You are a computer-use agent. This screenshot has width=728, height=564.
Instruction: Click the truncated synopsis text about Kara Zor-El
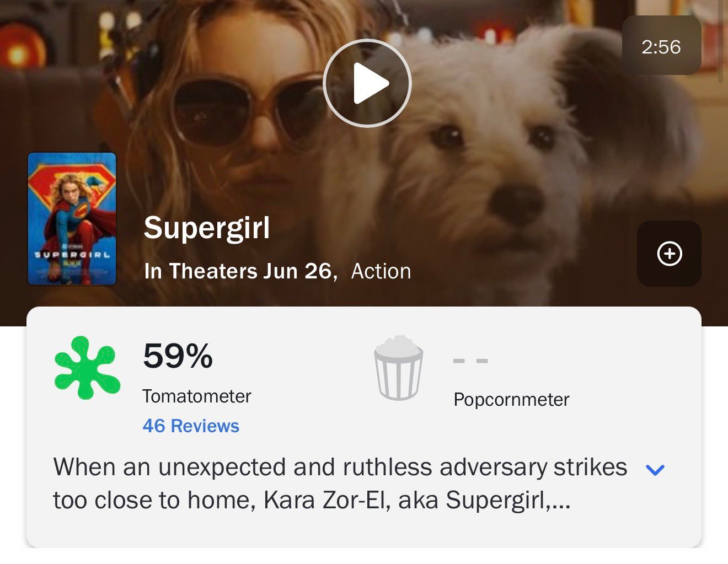340,484
